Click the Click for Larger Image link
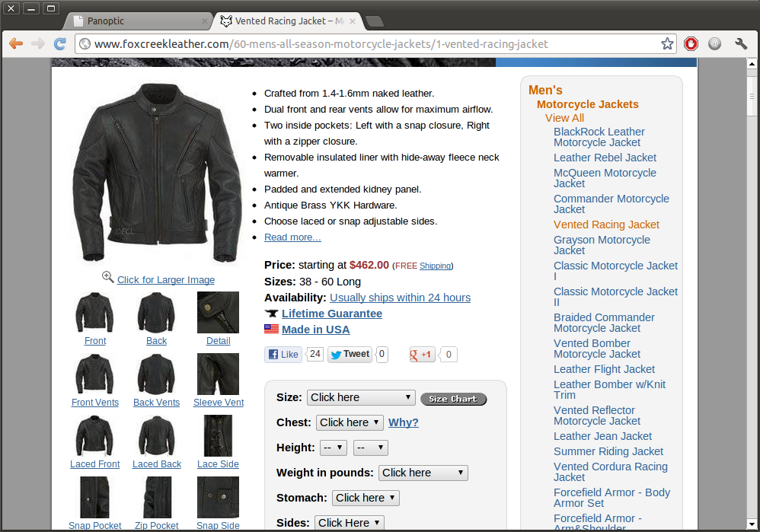Screen dimensions: 760x532 (x=166, y=279)
